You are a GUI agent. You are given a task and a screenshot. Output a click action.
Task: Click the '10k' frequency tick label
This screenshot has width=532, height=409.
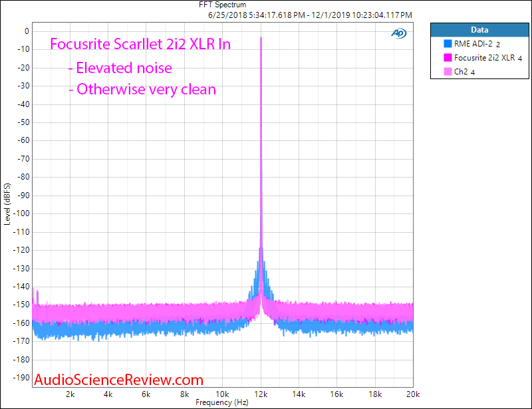coord(222,394)
